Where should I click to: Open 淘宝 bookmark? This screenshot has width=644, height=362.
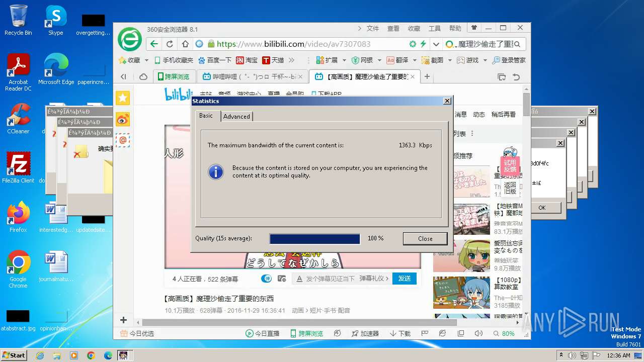(247, 60)
